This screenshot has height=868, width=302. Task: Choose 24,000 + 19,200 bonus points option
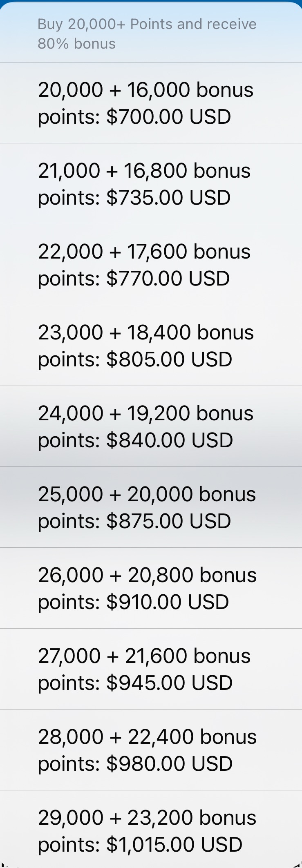pos(151,426)
